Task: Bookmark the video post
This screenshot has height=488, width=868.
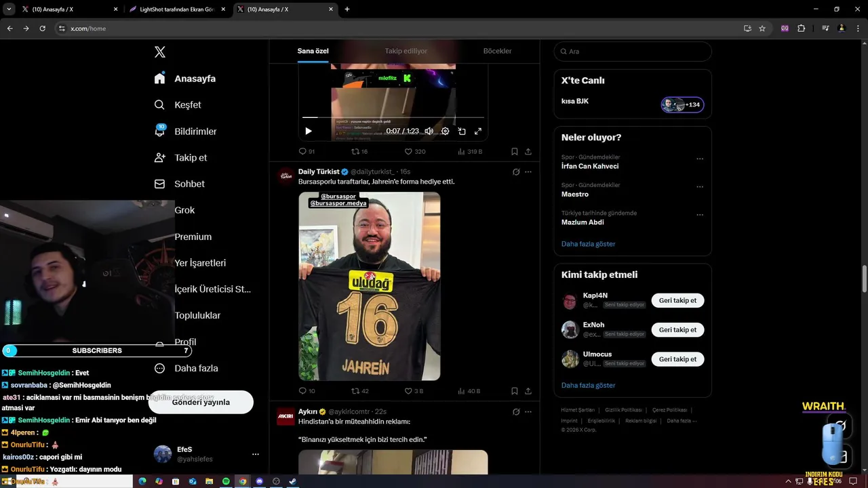Action: pos(515,152)
